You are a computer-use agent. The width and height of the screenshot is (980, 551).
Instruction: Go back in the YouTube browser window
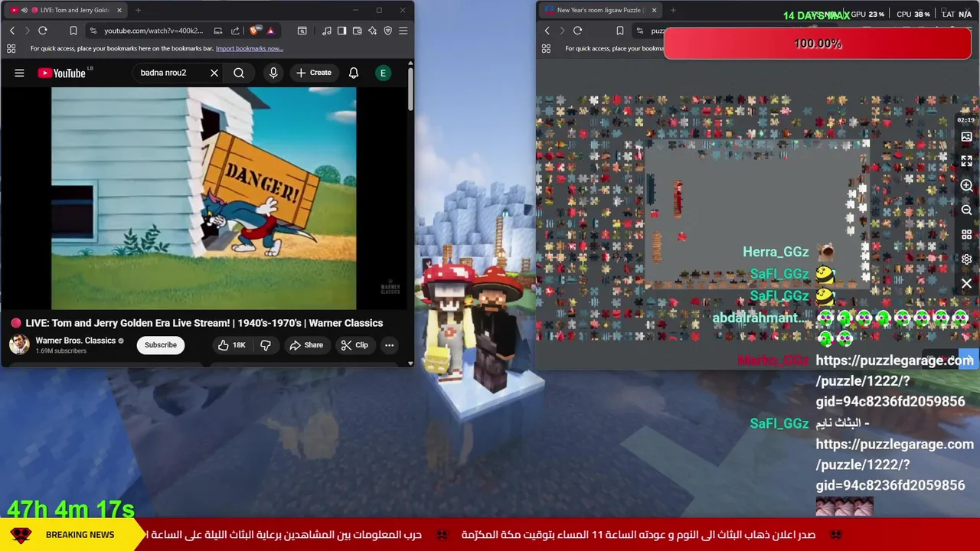click(12, 31)
